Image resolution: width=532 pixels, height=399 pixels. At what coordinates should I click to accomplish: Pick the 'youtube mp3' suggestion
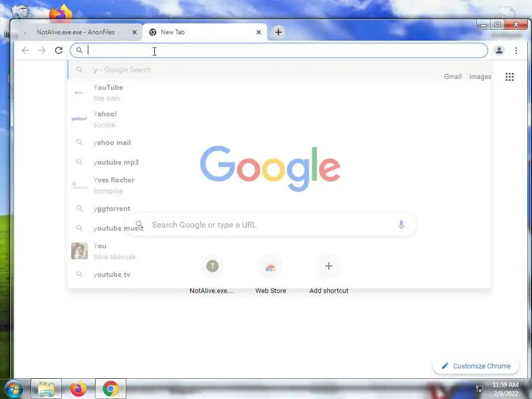[x=279, y=162]
